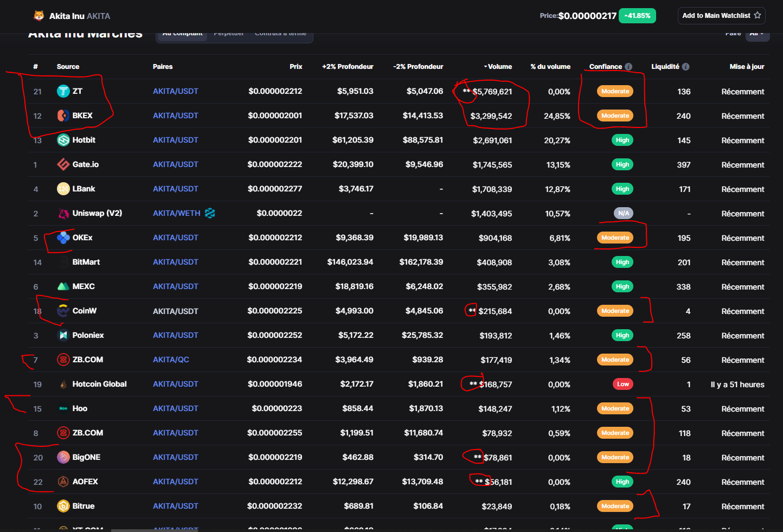
Task: Open the Bitrue exchange logo icon
Action: (63, 506)
